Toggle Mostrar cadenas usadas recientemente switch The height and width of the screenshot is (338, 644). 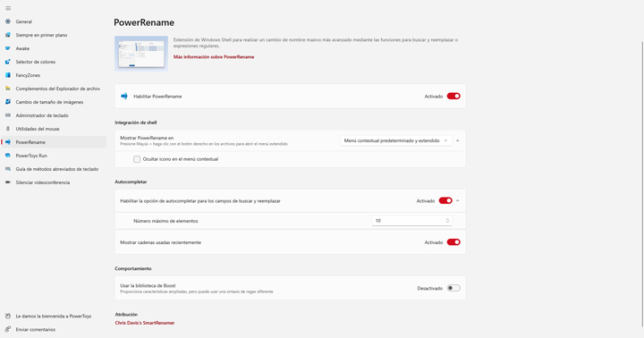pos(453,242)
